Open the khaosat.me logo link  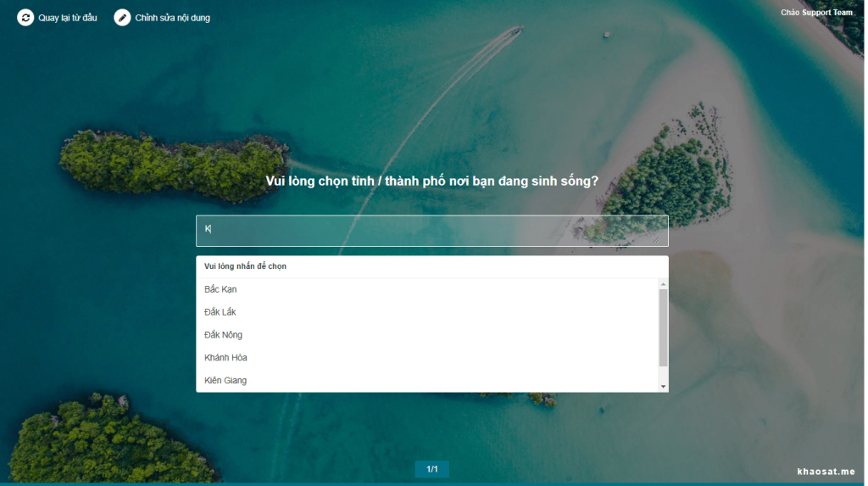826,472
